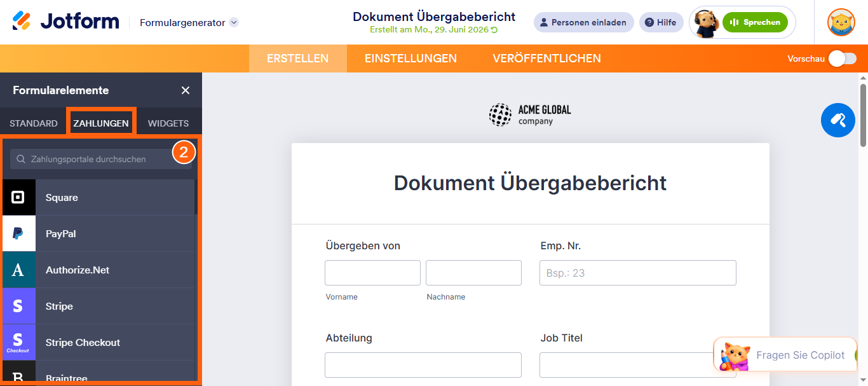The height and width of the screenshot is (386, 868).
Task: Select the PayPal label in payment list
Action: pyautogui.click(x=60, y=234)
